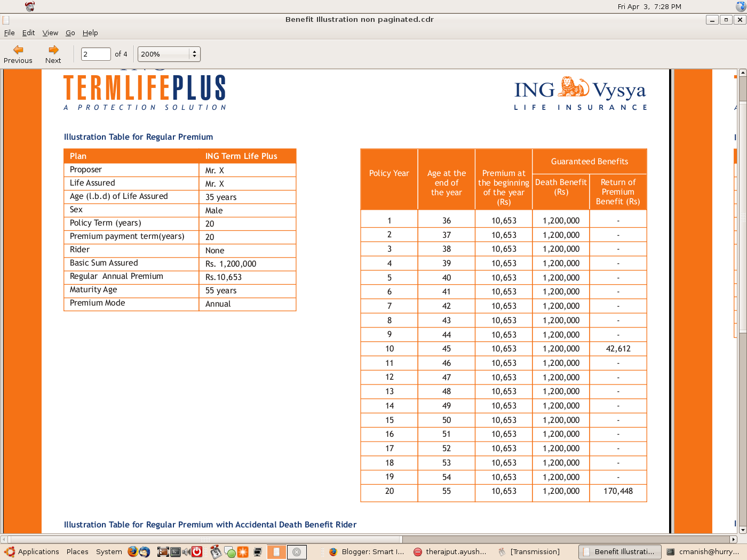Open the Places menu
Image resolution: width=747 pixels, height=560 pixels.
pyautogui.click(x=77, y=551)
